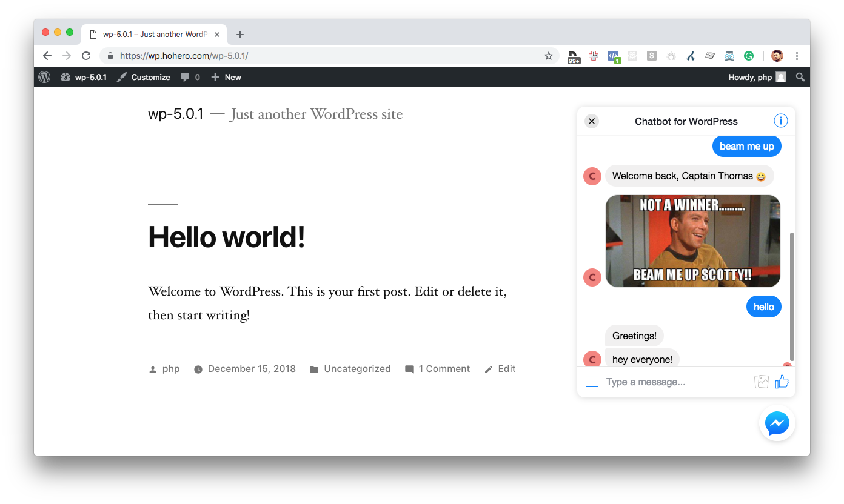Open the chatbot hamburger menu icon
This screenshot has width=844, height=504.
[591, 382]
